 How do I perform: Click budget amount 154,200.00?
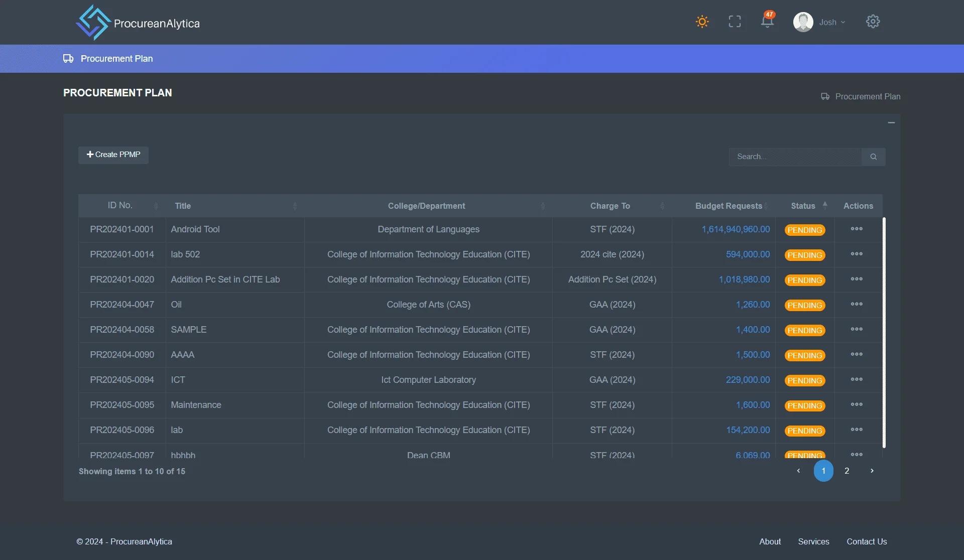[748, 430]
